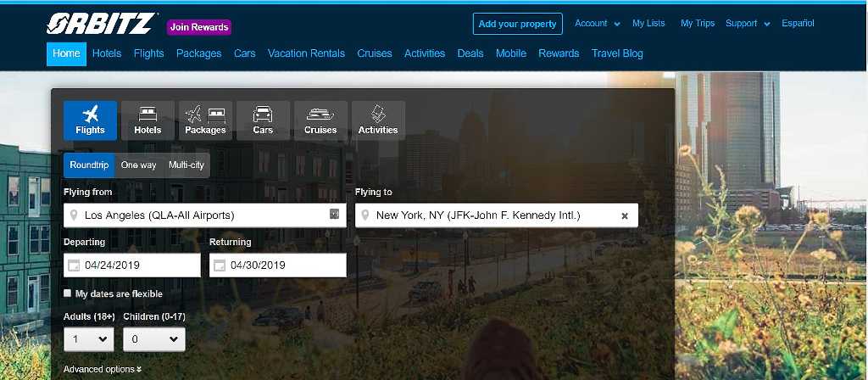The image size is (868, 380).
Task: Click the location pin in Flying from
Action: [x=74, y=215]
